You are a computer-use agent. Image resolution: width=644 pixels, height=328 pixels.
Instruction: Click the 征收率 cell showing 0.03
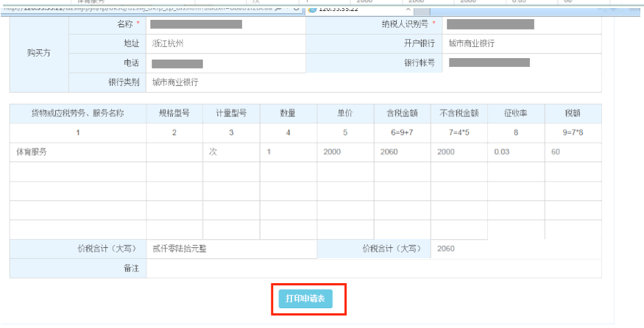click(516, 151)
